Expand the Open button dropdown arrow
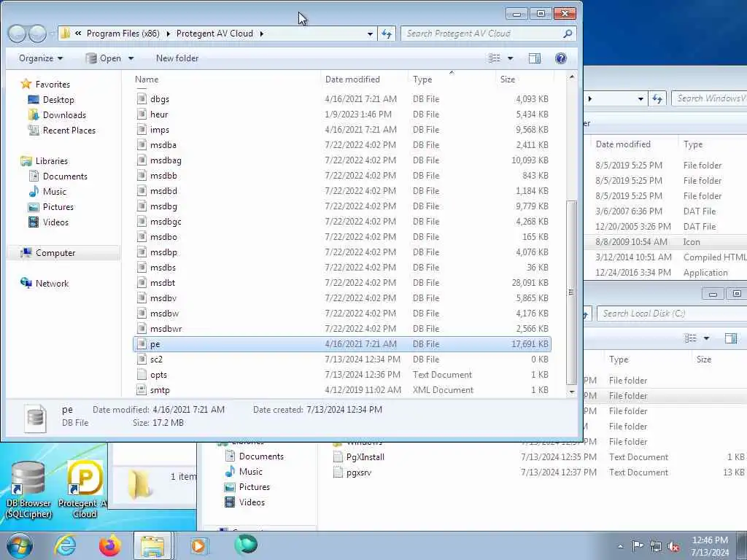The height and width of the screenshot is (560, 747). pyautogui.click(x=131, y=58)
